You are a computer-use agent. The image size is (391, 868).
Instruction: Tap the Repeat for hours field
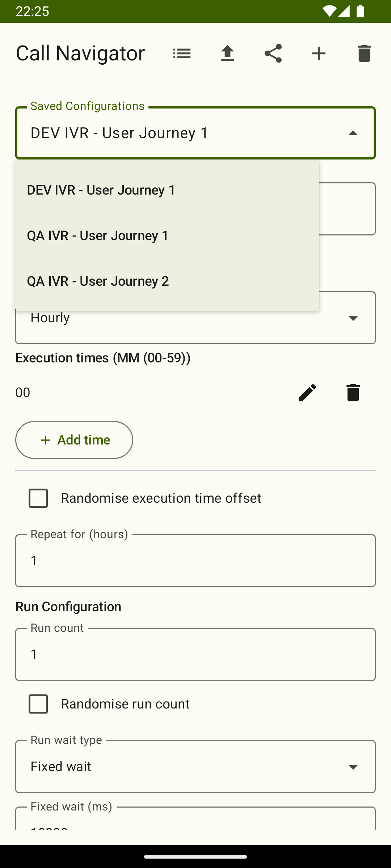pos(195,561)
